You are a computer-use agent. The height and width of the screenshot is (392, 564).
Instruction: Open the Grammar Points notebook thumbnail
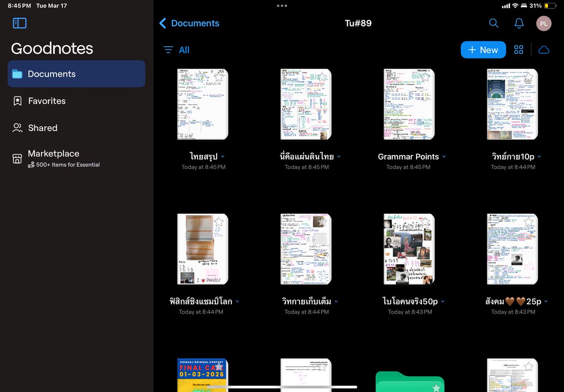(409, 104)
